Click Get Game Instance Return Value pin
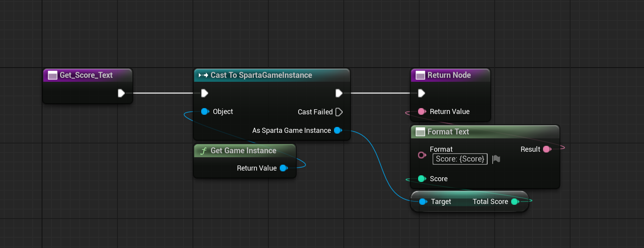 (284, 168)
